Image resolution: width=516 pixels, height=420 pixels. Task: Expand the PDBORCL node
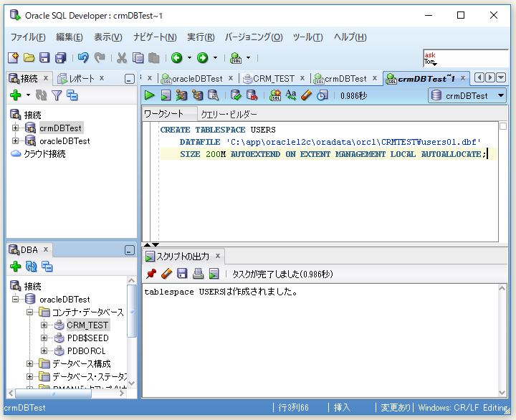coord(44,351)
